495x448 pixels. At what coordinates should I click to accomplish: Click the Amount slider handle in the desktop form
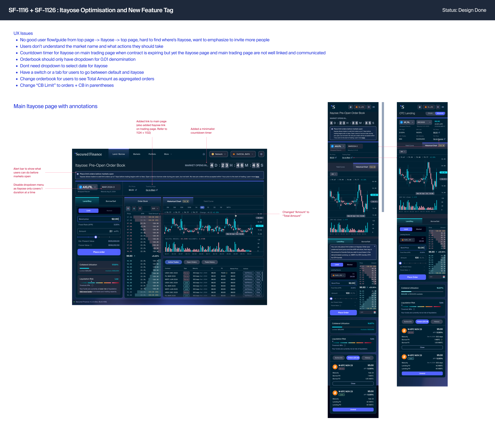click(x=96, y=237)
